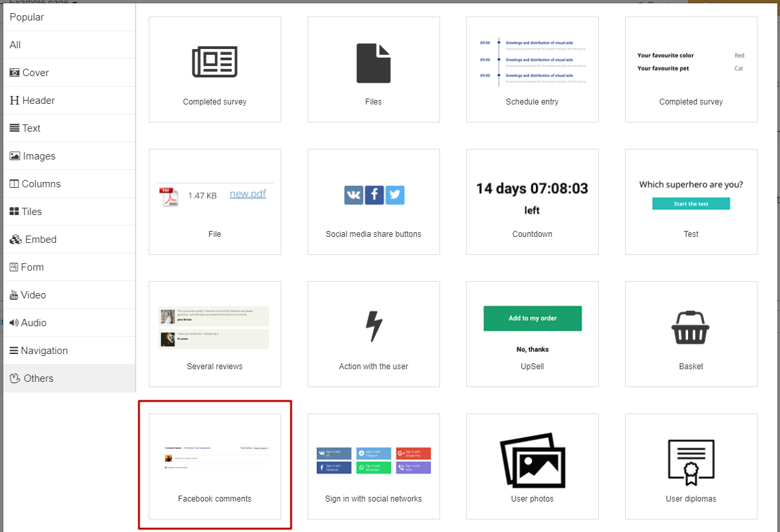780x532 pixels.
Task: Click the Columns layout icon
Action: point(14,184)
